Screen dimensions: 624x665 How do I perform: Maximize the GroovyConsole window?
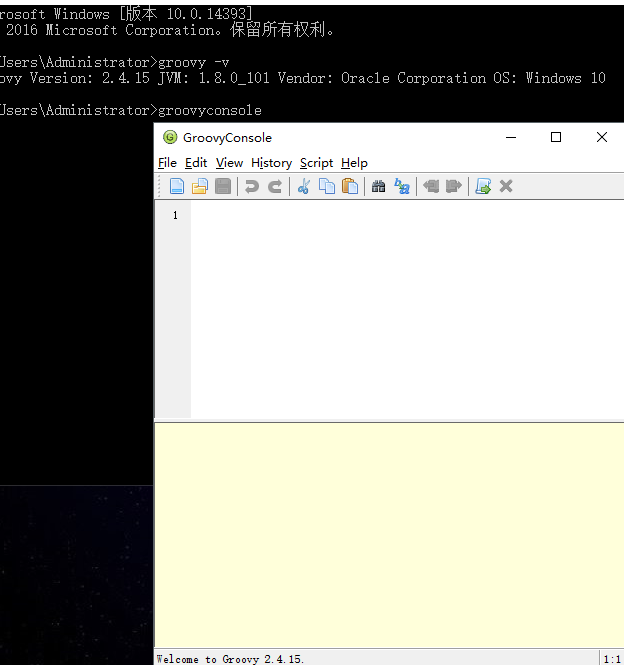556,137
